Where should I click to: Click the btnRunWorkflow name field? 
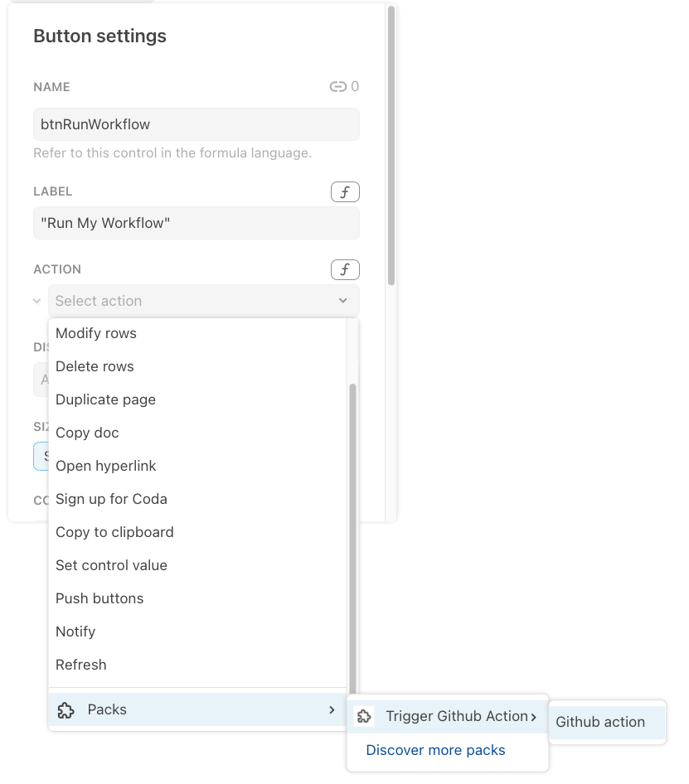(197, 124)
